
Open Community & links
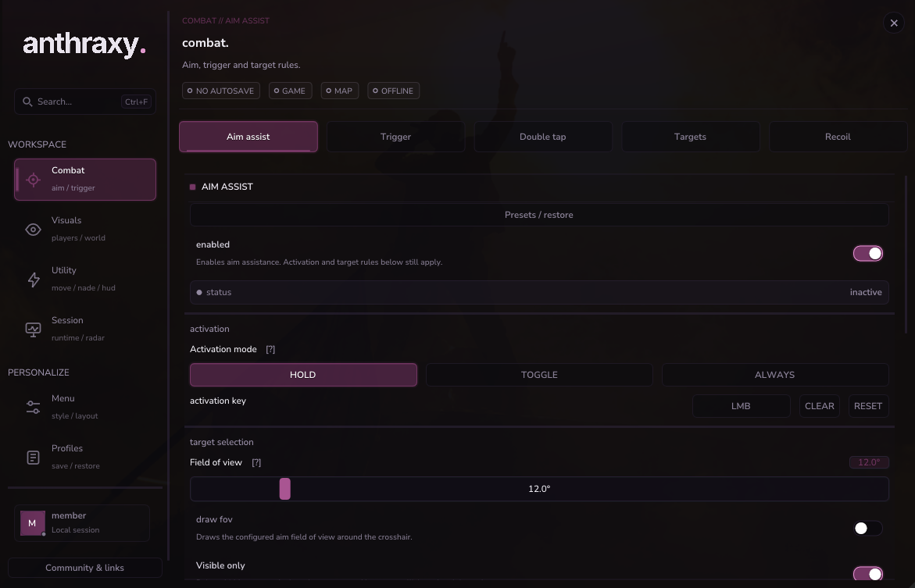[x=84, y=568]
